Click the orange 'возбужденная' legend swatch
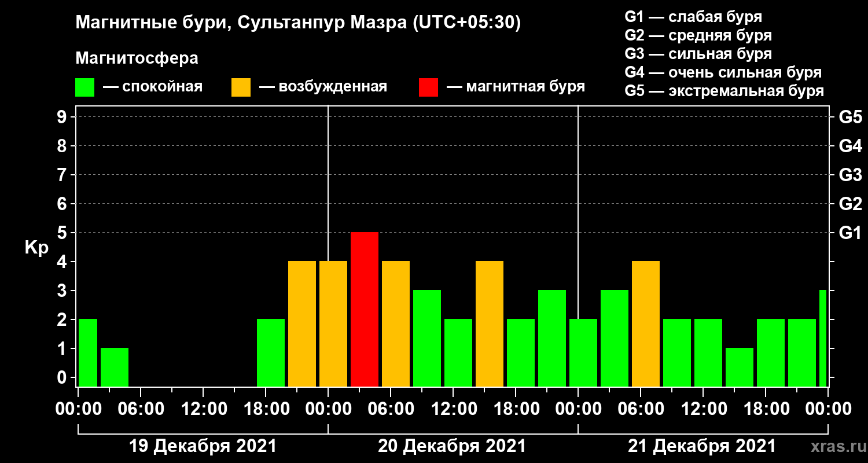 pyautogui.click(x=241, y=87)
